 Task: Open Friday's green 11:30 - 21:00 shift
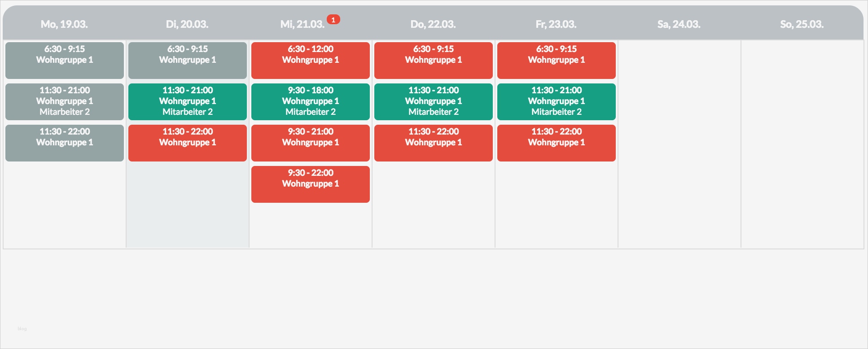tap(557, 102)
